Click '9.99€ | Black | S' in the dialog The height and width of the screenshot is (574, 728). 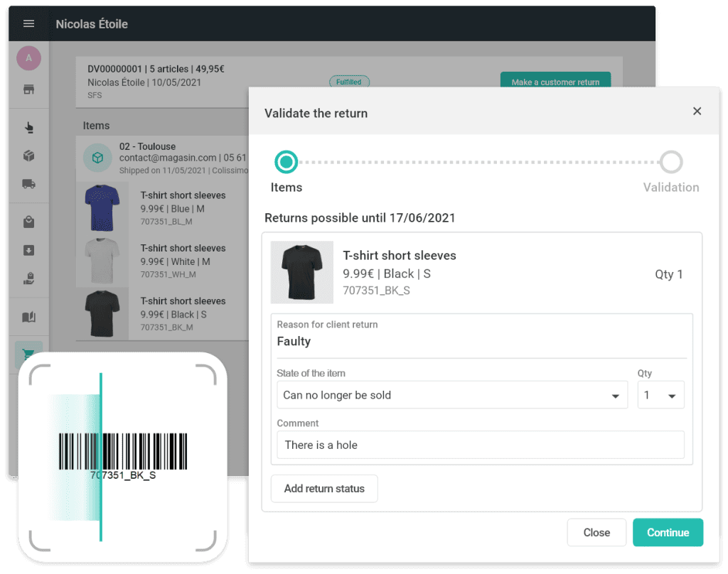[387, 274]
